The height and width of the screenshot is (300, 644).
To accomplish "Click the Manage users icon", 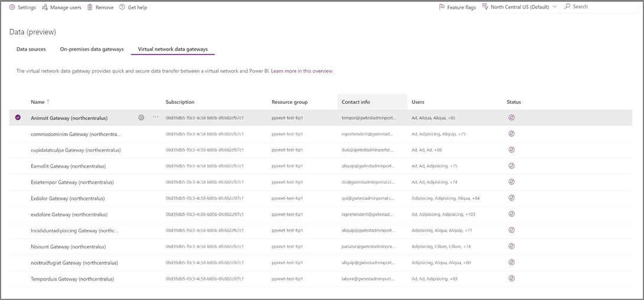I will tap(45, 8).
